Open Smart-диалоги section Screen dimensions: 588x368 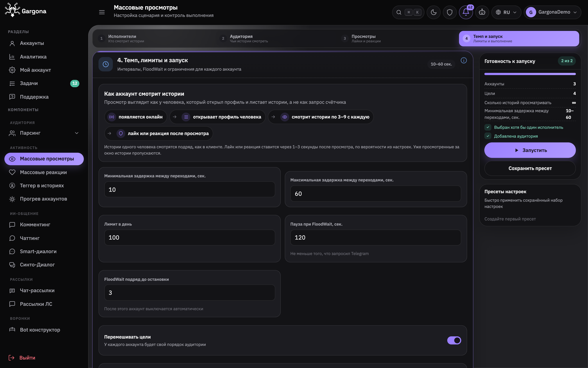tap(44, 251)
